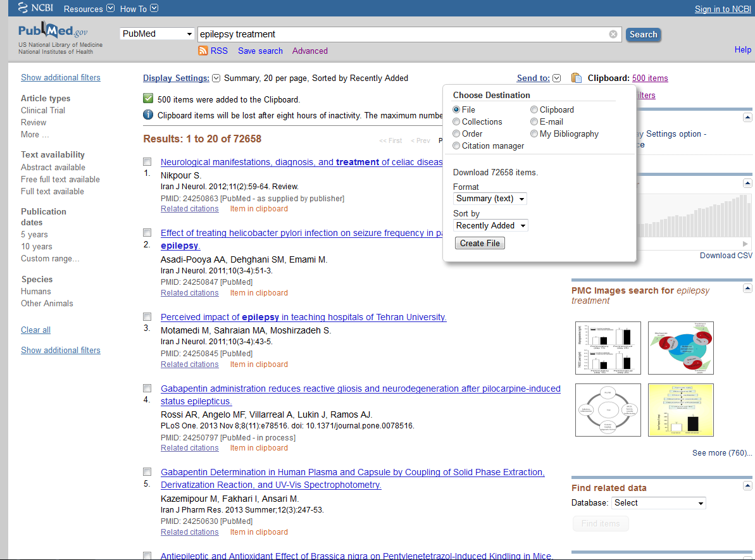The image size is (755, 560).
Task: Click the Search button
Action: pyautogui.click(x=643, y=34)
